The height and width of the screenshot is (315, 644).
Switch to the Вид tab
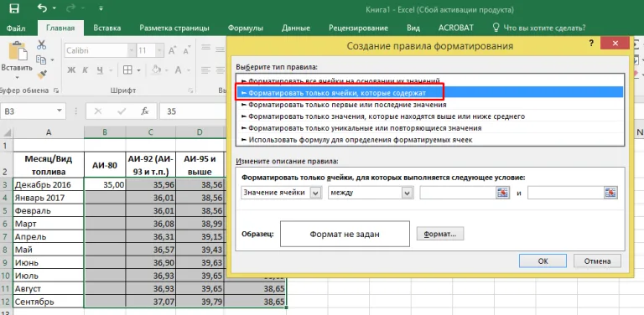[x=413, y=28]
